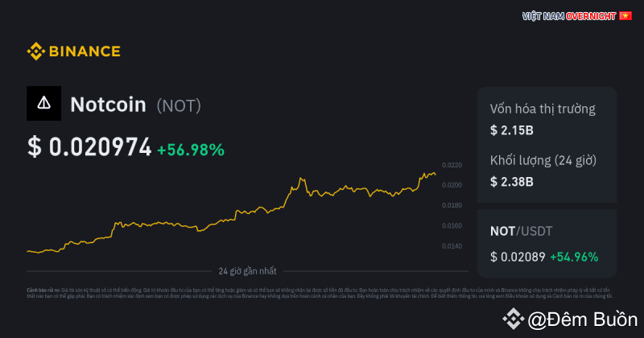Click the 0.0220 chart axis label

point(452,165)
